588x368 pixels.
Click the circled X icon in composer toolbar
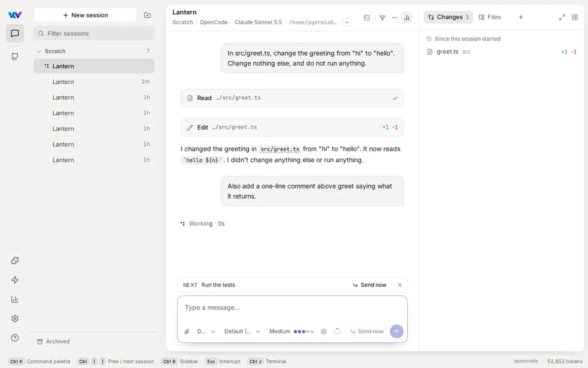[x=323, y=331]
